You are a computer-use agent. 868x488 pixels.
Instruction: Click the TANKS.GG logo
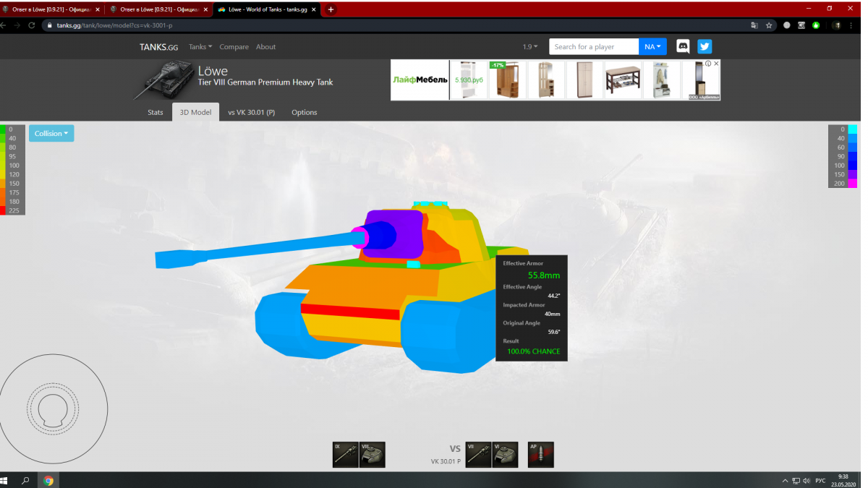click(x=158, y=47)
